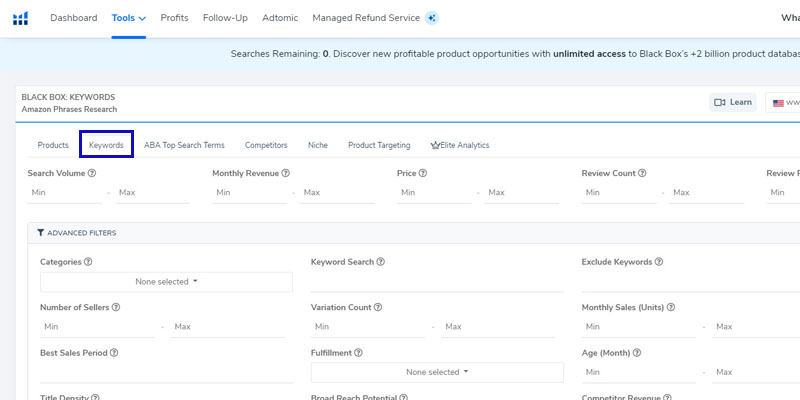Open the Adtomic menu item
The width and height of the screenshot is (800, 400).
coord(280,18)
